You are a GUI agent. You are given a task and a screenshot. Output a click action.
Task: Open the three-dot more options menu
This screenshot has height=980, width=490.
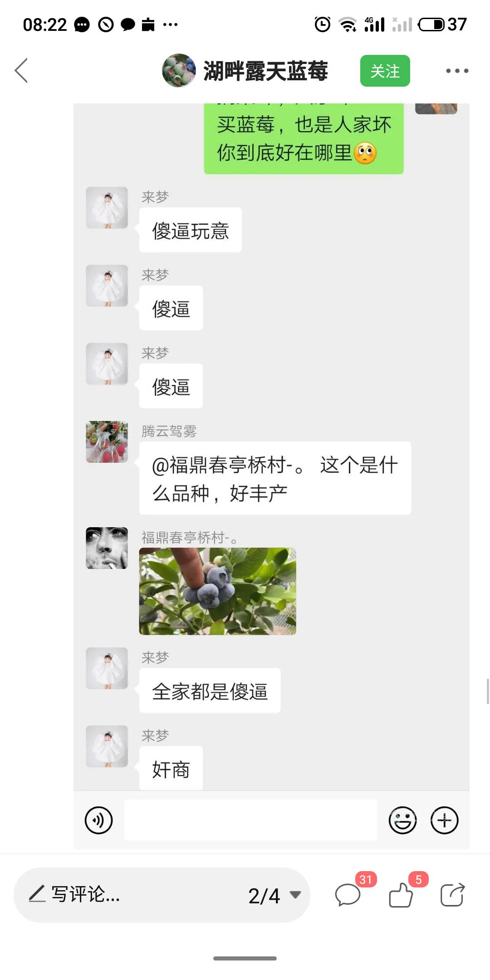click(457, 71)
